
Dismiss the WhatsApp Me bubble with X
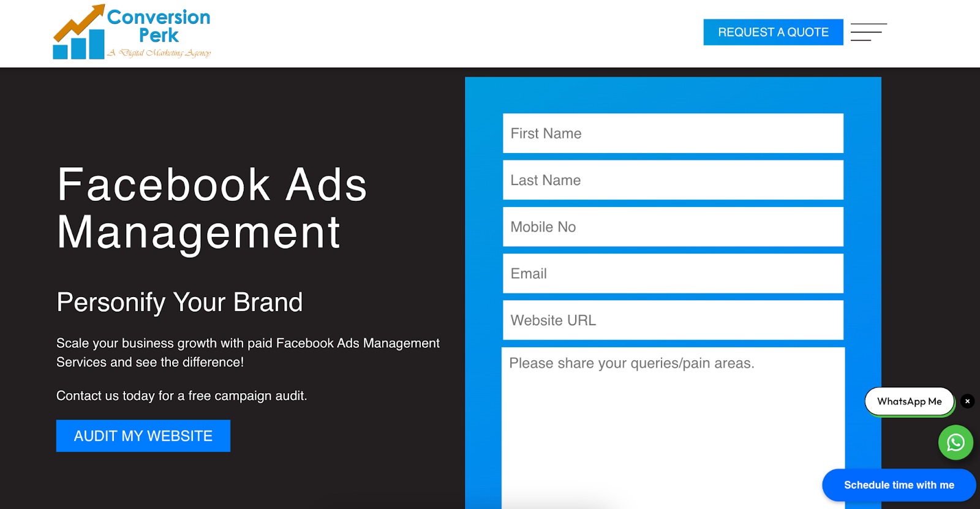pos(967,401)
